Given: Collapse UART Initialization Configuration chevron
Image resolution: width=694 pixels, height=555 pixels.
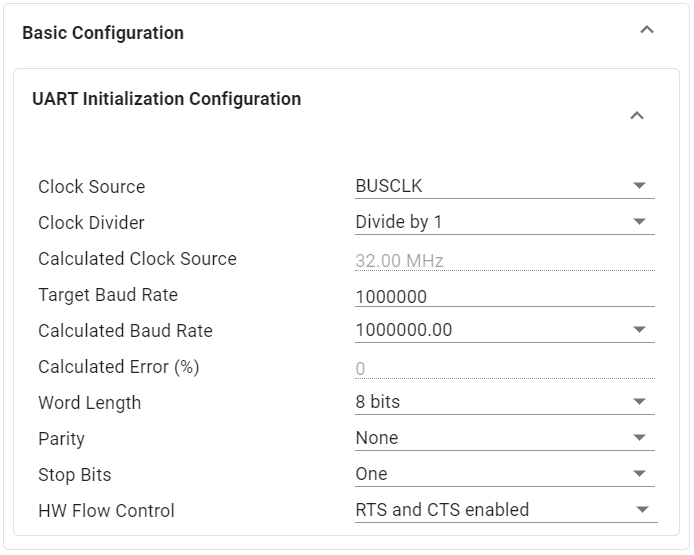Looking at the screenshot, I should point(637,116).
